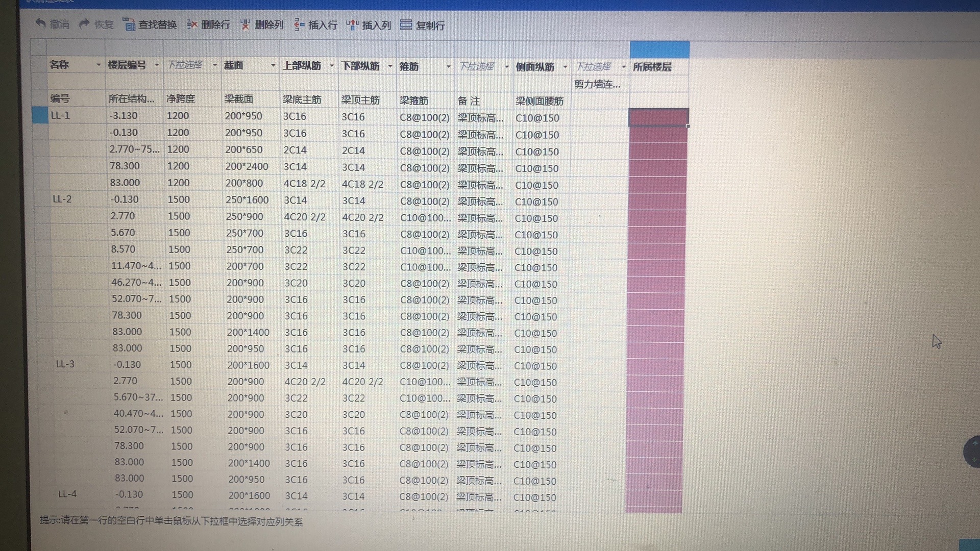This screenshot has width=980, height=551.
Task: Click the 剪力墙连... cell
Action: [x=600, y=84]
